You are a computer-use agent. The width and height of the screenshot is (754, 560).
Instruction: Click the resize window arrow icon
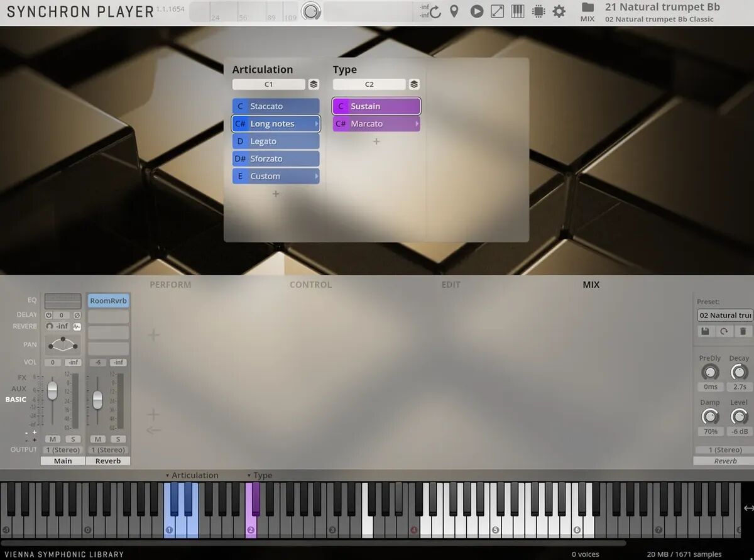coord(497,11)
